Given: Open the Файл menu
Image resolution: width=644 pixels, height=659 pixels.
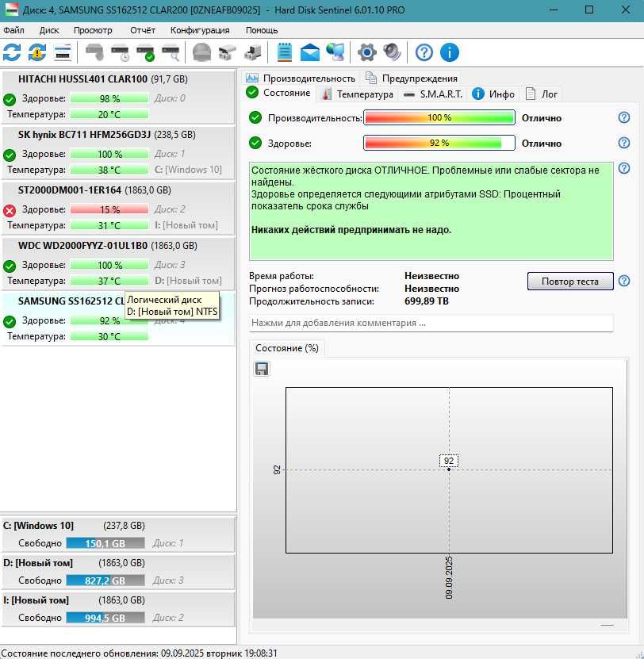Looking at the screenshot, I should point(13,30).
